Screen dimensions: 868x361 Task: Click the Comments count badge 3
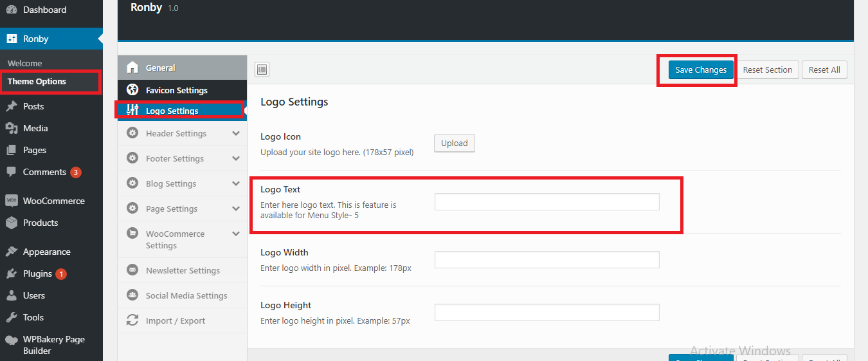76,172
